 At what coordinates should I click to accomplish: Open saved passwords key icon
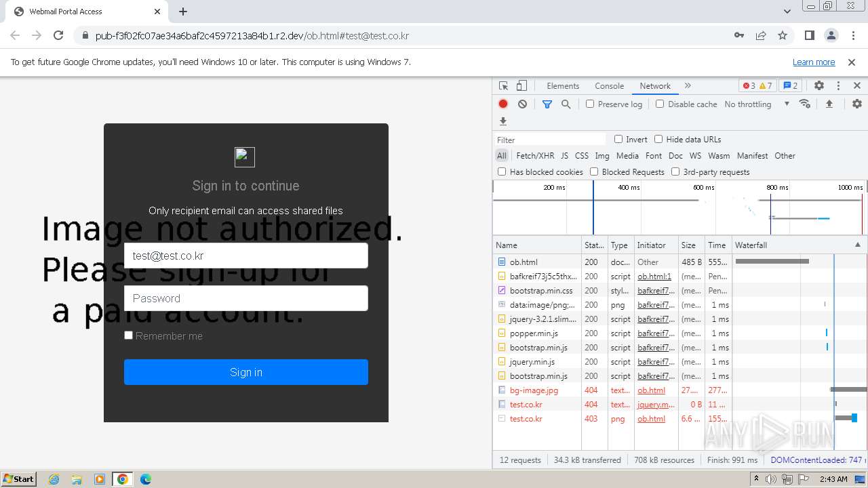[x=739, y=35]
